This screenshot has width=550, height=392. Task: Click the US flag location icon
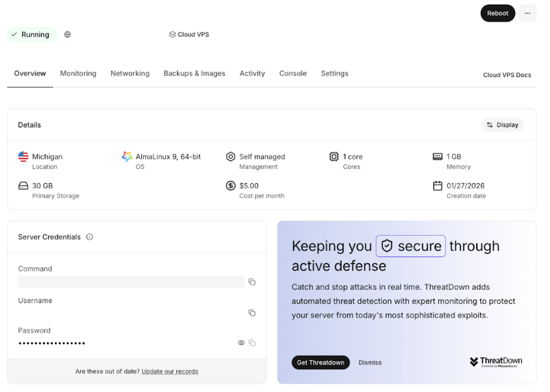pyautogui.click(x=23, y=156)
